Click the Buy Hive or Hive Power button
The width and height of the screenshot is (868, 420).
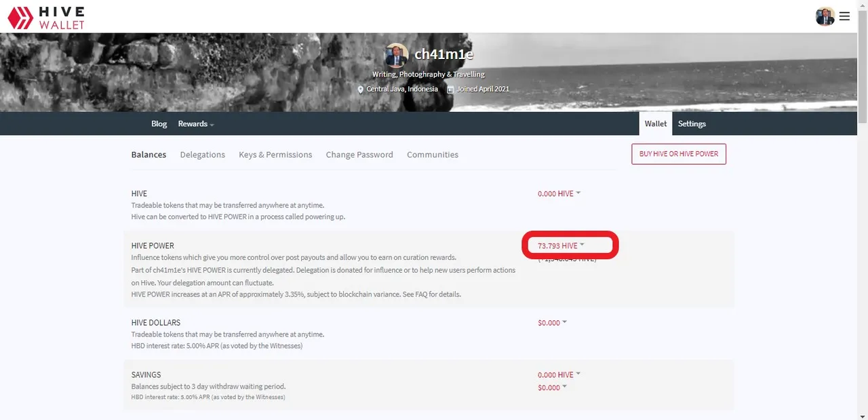click(x=679, y=154)
